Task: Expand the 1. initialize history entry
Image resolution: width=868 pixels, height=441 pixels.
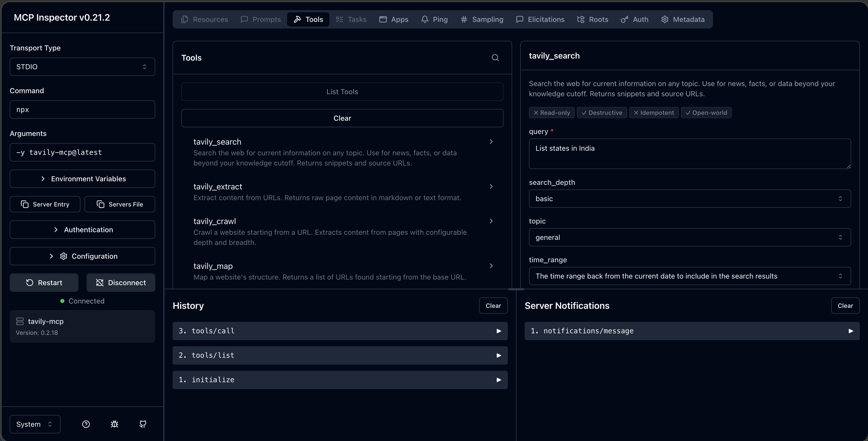Action: click(340, 380)
